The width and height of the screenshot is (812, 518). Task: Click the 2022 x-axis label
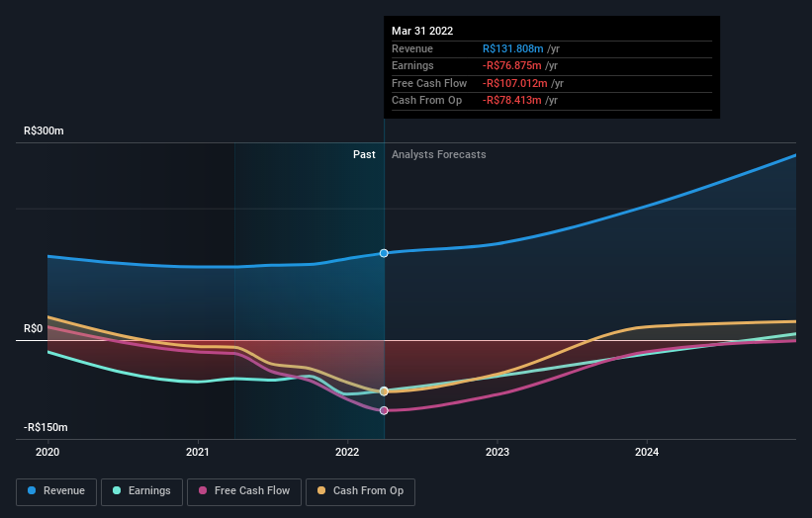347,452
